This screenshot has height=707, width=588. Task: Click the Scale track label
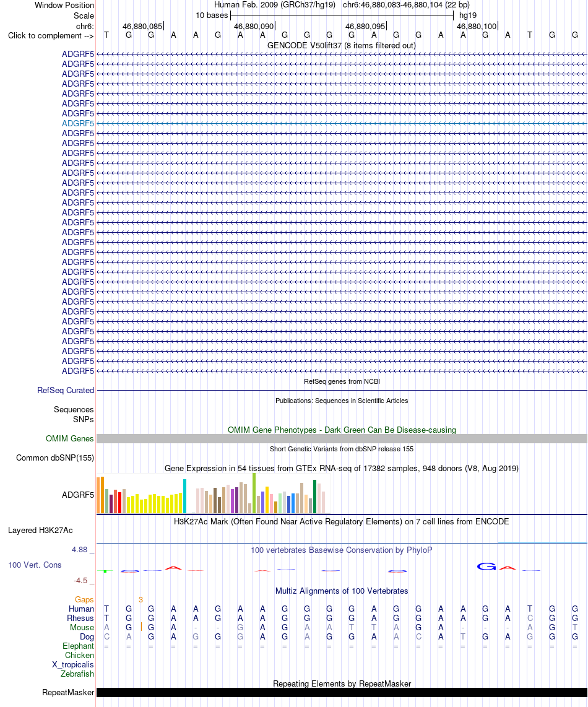click(x=84, y=15)
